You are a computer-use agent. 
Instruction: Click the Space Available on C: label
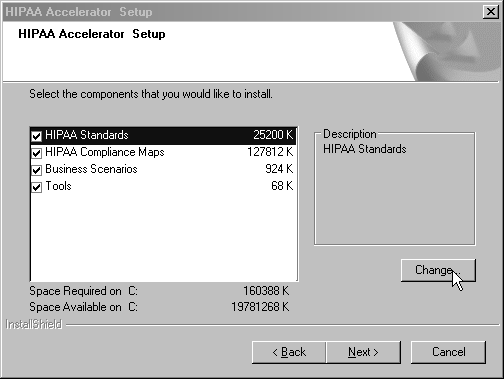[x=83, y=307]
